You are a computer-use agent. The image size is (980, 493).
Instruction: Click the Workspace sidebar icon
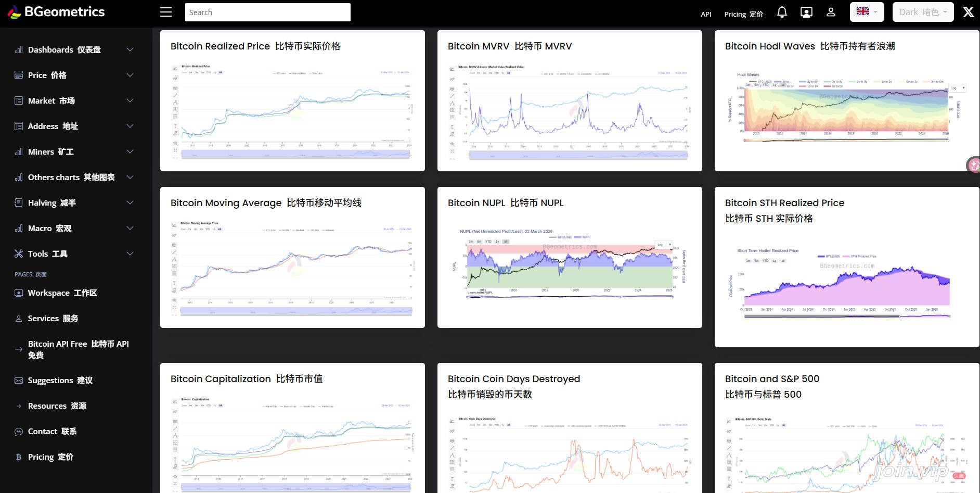tap(19, 293)
